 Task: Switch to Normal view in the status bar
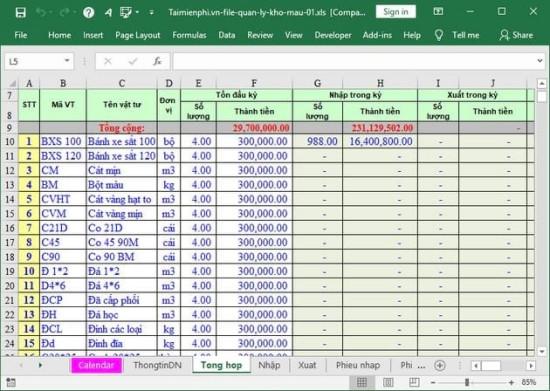pyautogui.click(x=362, y=382)
